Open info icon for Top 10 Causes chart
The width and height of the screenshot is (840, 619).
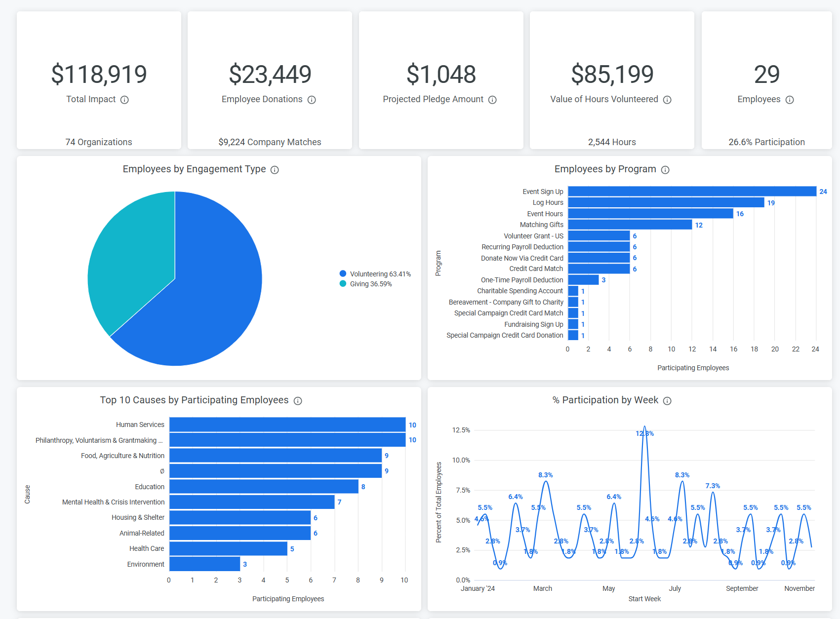298,401
